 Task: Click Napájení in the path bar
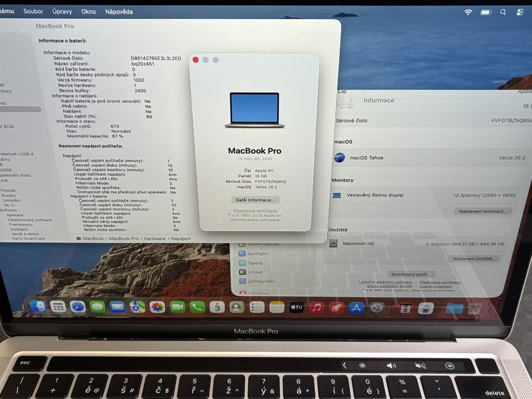(x=181, y=238)
